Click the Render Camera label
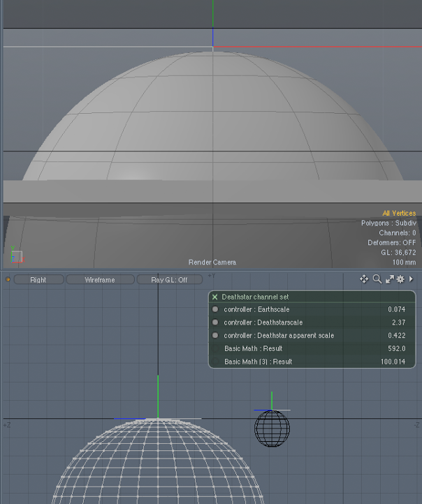 (x=212, y=262)
